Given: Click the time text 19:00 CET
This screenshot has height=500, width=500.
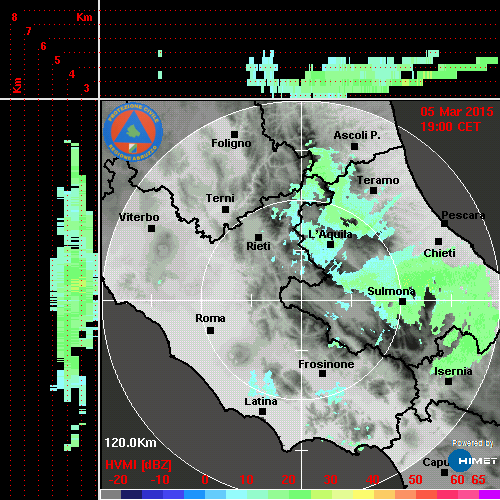Looking at the screenshot, I should [451, 127].
